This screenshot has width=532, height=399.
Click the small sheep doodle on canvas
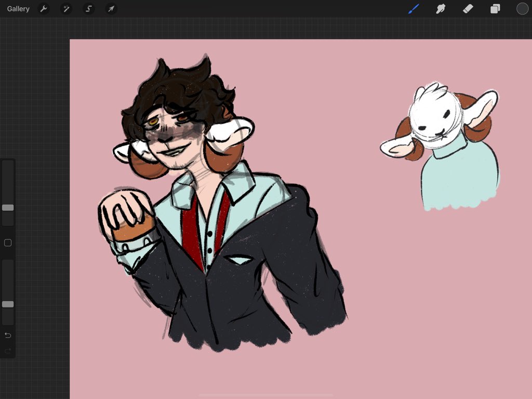(441, 146)
